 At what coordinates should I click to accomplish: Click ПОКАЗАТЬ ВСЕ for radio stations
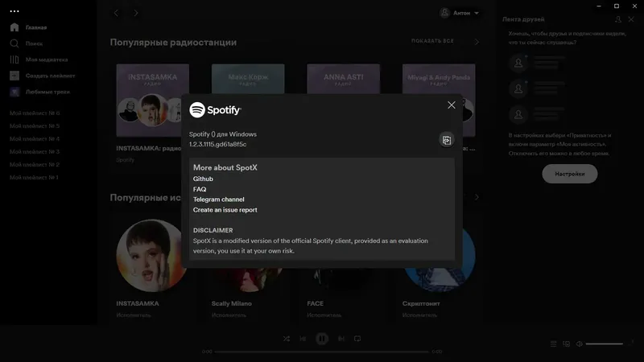pyautogui.click(x=432, y=41)
